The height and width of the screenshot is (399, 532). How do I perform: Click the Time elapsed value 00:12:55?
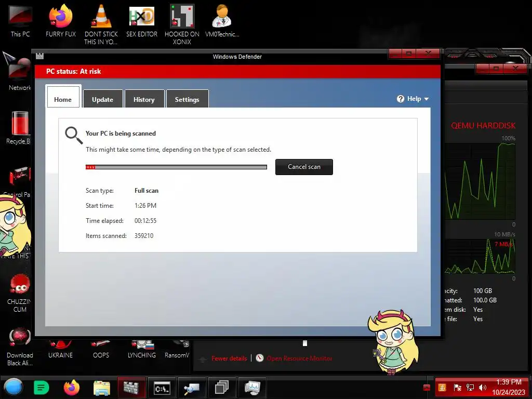pyautogui.click(x=145, y=221)
